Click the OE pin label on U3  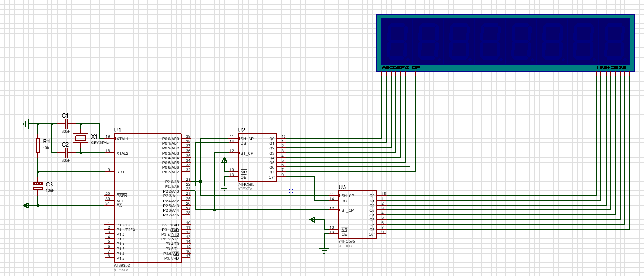pos(344,234)
